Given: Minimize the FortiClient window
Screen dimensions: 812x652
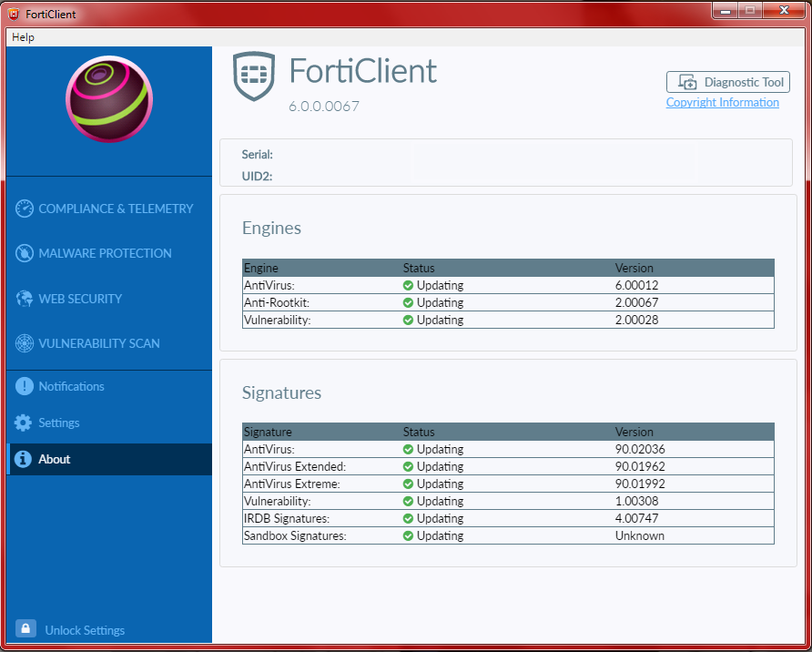Looking at the screenshot, I should 725,10.
